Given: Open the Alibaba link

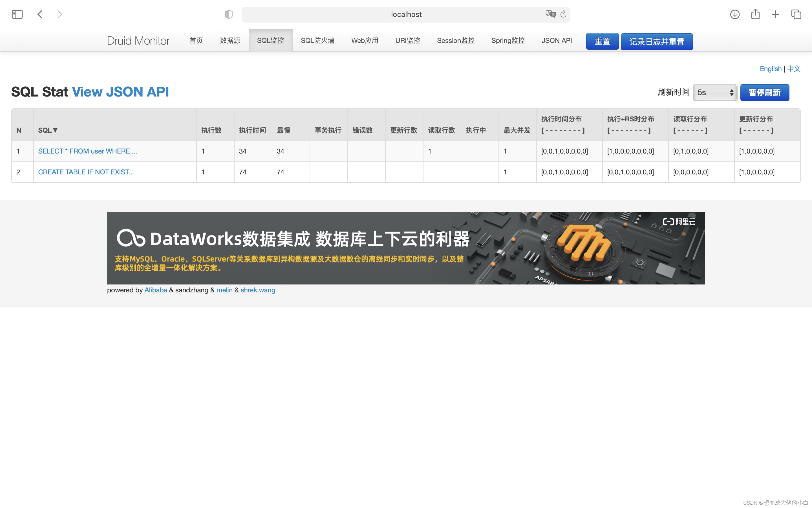Looking at the screenshot, I should click(x=156, y=290).
